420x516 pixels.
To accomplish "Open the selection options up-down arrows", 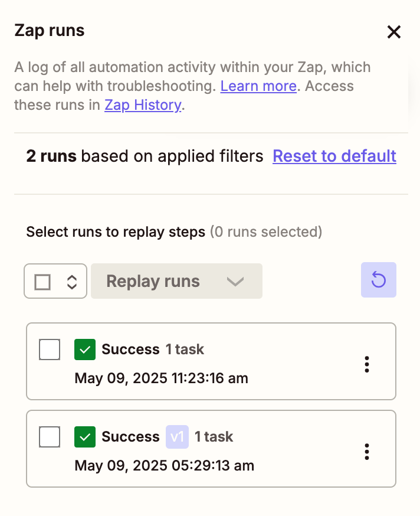I will [x=72, y=282].
